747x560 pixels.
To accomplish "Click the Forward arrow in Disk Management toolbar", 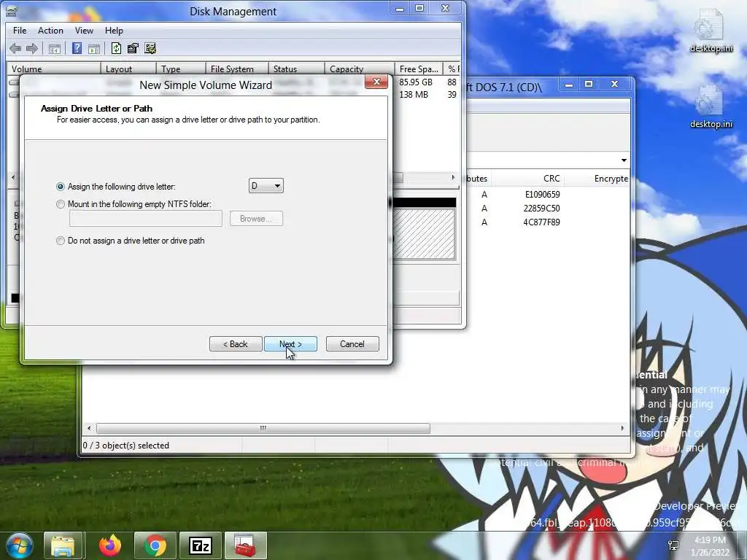I will coord(32,48).
